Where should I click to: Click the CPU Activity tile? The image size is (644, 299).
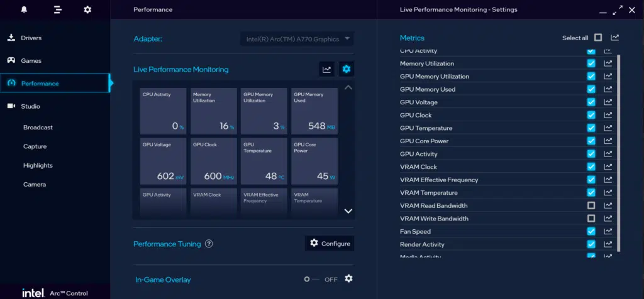click(x=163, y=111)
